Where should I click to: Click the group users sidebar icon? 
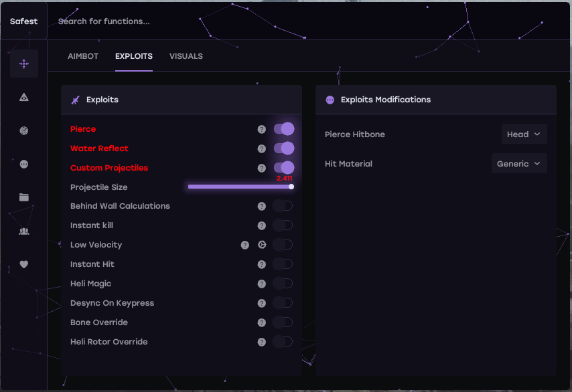click(x=24, y=231)
